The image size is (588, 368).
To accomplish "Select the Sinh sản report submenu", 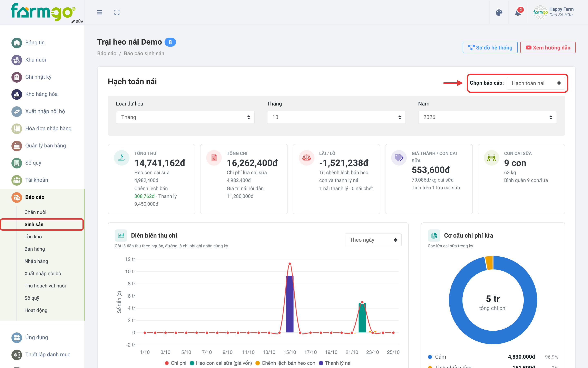I will coord(34,224).
